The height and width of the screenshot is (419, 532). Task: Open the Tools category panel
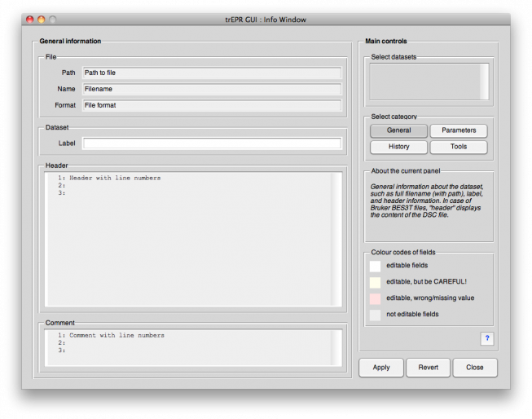459,147
